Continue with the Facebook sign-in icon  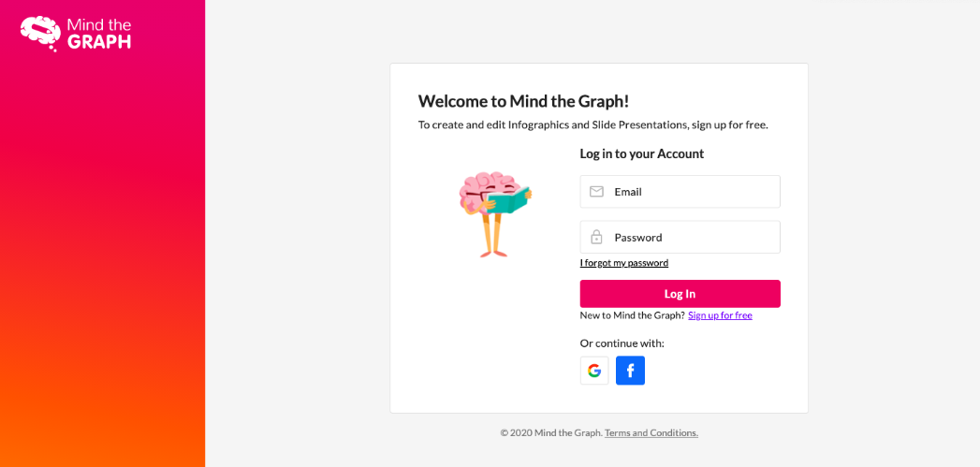[x=630, y=371]
